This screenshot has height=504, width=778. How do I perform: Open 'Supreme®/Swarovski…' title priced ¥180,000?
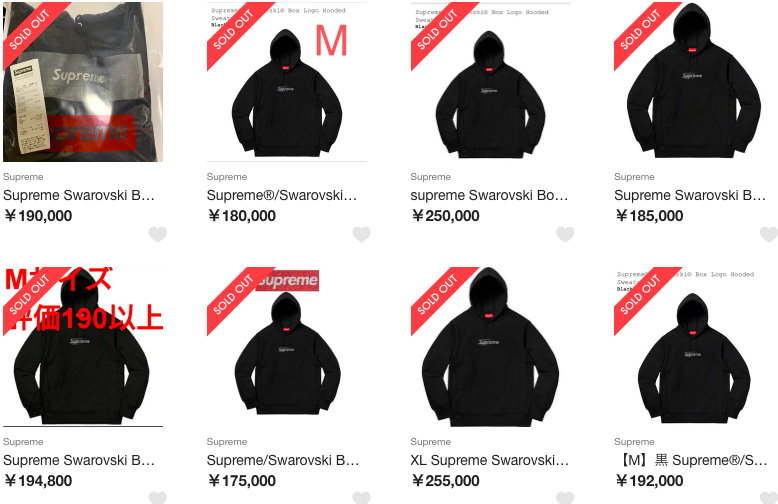tap(282, 195)
